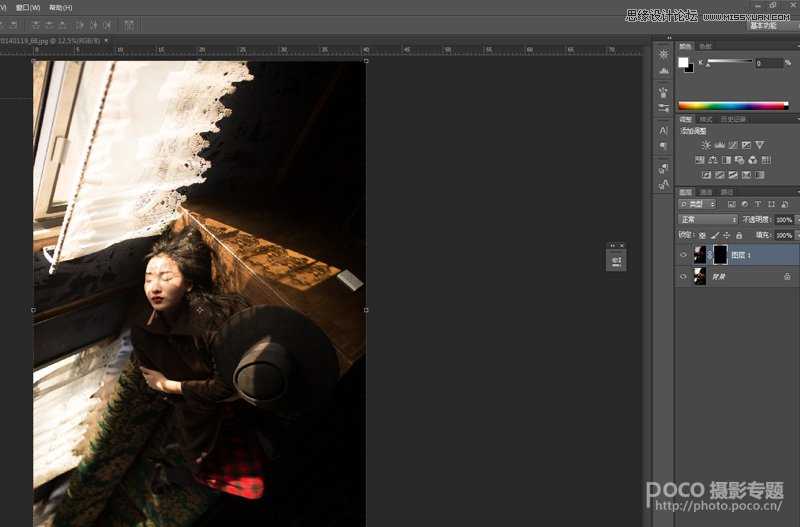This screenshot has height=527, width=800.
Task: Toggle lock transparent pixels for the layer
Action: coord(702,235)
